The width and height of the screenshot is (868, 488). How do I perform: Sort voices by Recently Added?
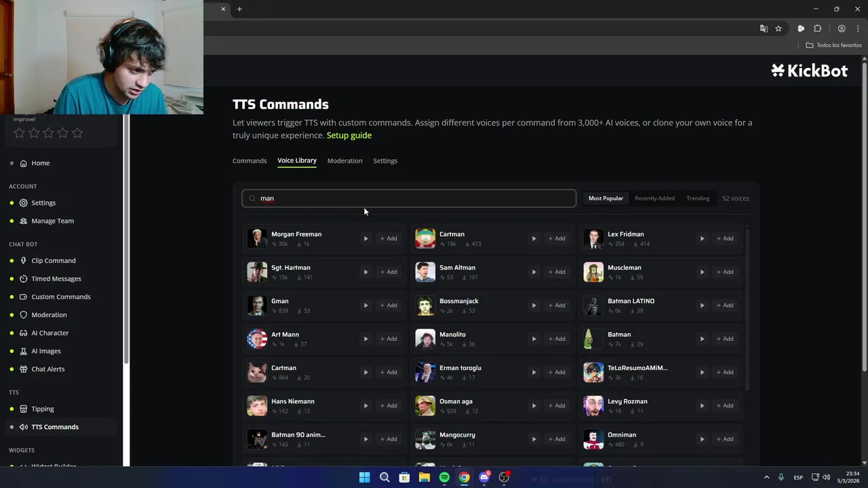click(x=654, y=199)
